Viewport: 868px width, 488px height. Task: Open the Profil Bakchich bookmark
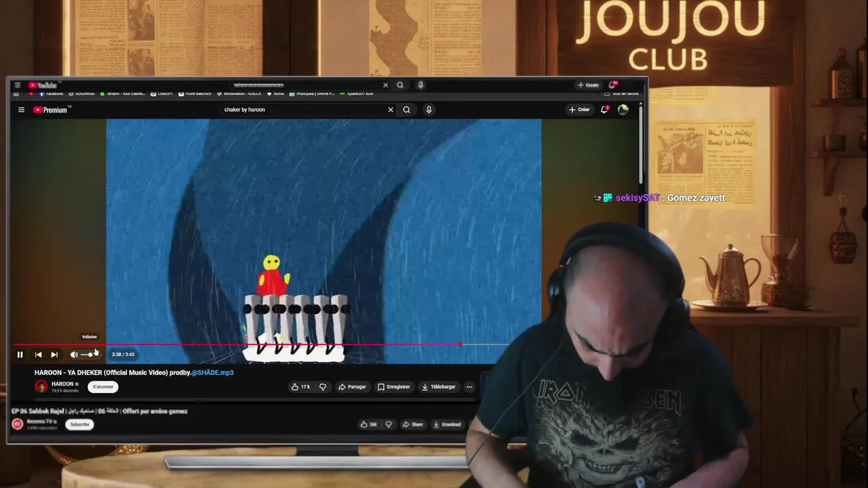point(195,94)
